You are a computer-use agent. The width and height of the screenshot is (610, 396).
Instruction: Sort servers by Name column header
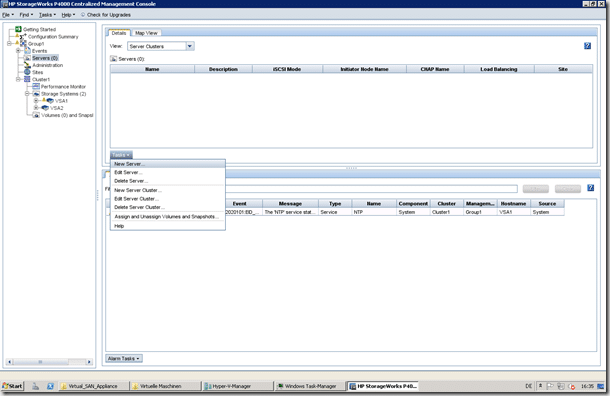click(x=152, y=69)
